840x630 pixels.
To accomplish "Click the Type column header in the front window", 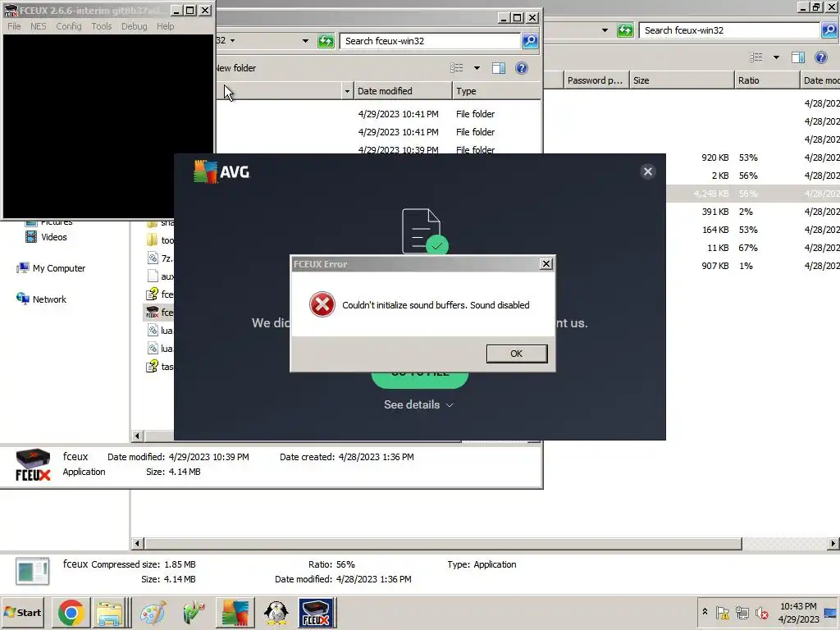I will click(496, 91).
